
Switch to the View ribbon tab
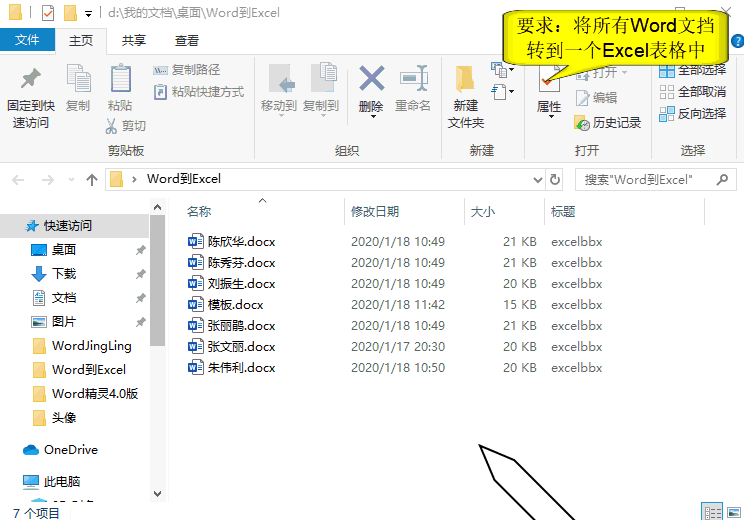point(186,40)
